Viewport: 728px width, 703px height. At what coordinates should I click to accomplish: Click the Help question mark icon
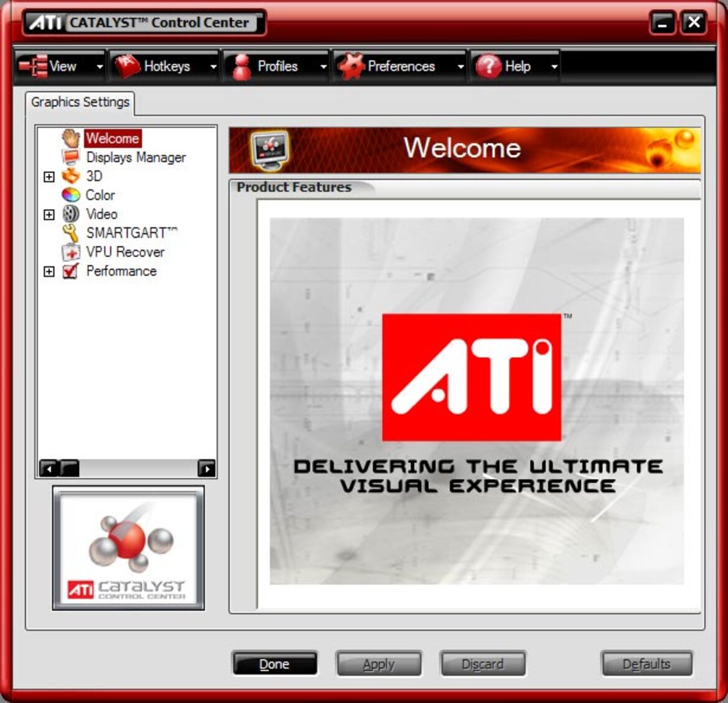point(488,67)
